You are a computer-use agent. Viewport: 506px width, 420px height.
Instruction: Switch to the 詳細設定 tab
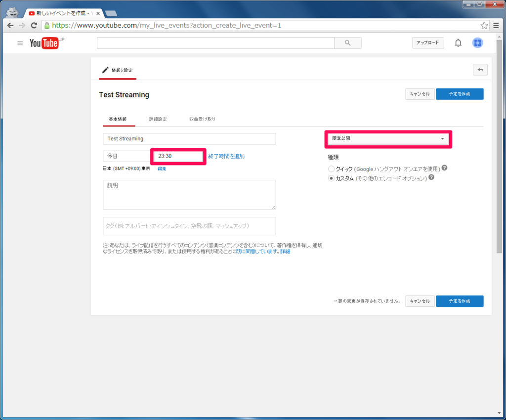[158, 119]
